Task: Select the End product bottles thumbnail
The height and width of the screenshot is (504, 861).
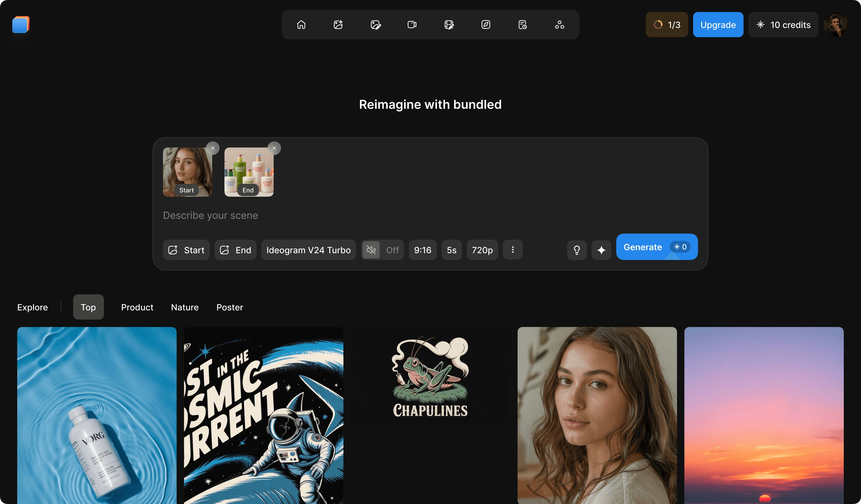Action: (x=249, y=172)
